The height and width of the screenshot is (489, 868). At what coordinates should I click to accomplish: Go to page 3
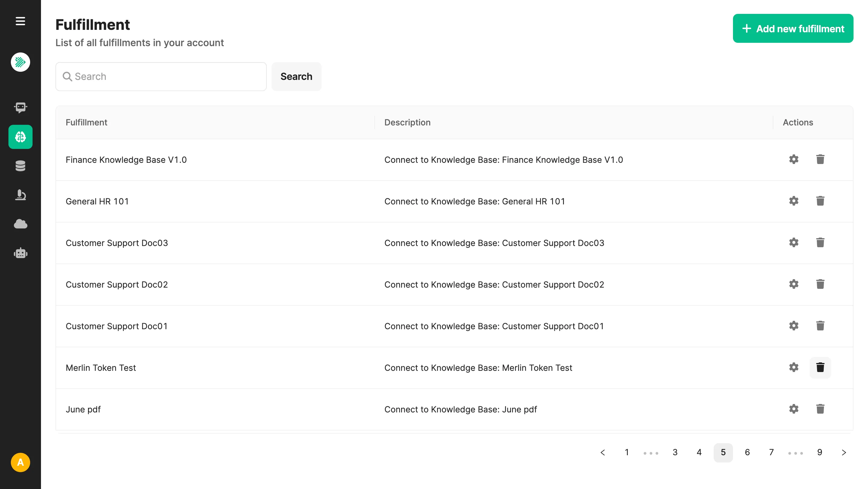pos(675,453)
